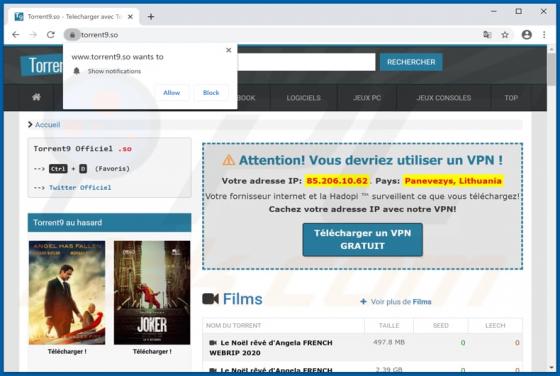The image size is (560, 376).
Task: Click the SEED column header
Action: [x=440, y=325]
